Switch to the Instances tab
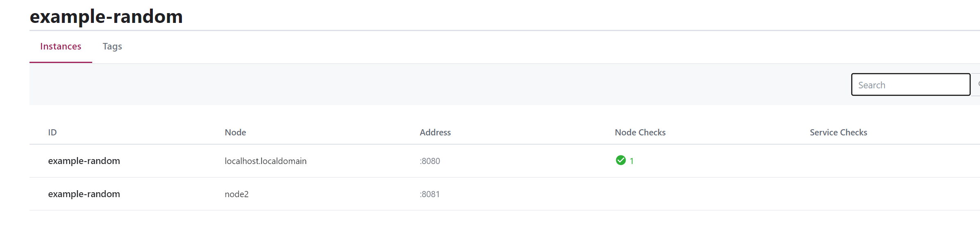Image resolution: width=980 pixels, height=245 pixels. click(x=61, y=47)
